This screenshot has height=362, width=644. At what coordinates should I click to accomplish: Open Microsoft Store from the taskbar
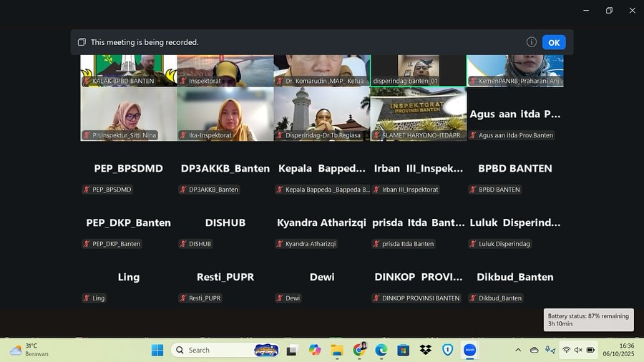[404, 350]
